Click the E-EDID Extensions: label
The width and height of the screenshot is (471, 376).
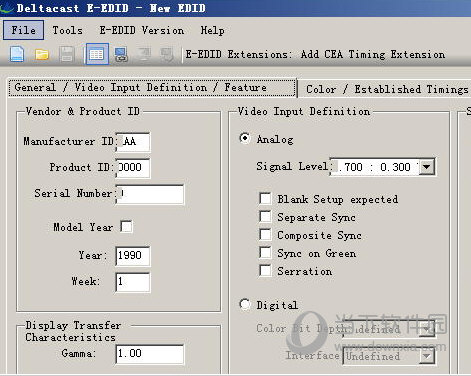(239, 54)
